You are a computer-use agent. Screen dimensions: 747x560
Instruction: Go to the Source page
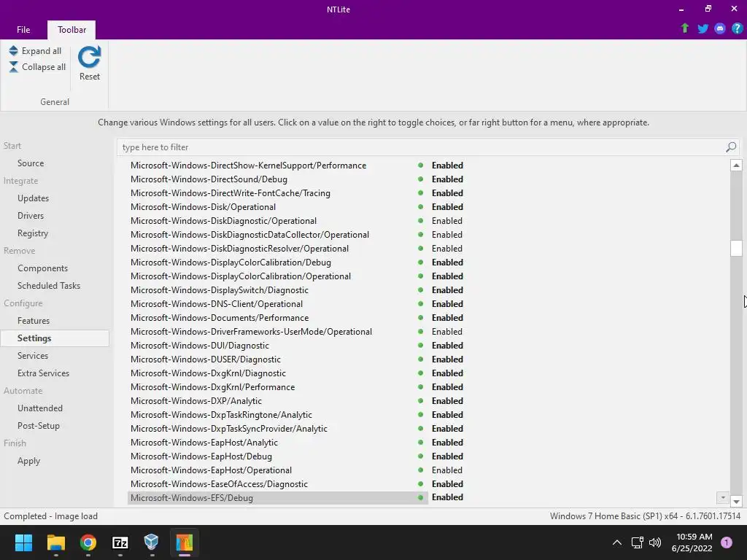31,163
